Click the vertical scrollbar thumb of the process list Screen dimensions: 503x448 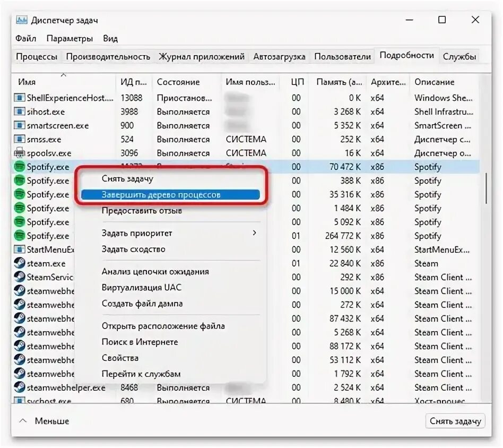click(486, 188)
